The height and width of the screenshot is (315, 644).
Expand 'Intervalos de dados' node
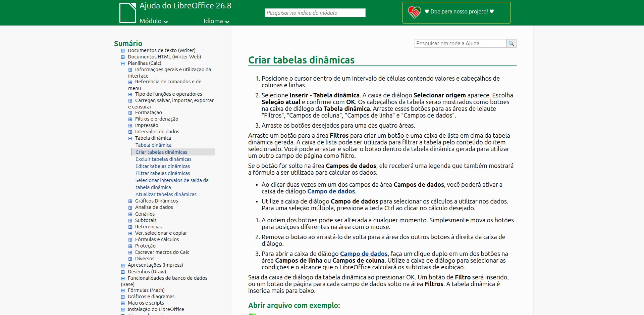[130, 132]
